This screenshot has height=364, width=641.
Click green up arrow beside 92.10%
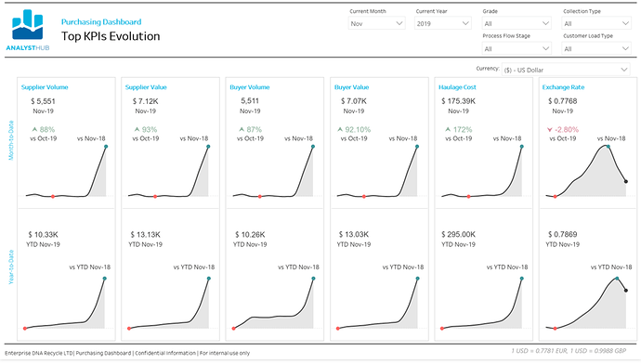[x=340, y=129]
